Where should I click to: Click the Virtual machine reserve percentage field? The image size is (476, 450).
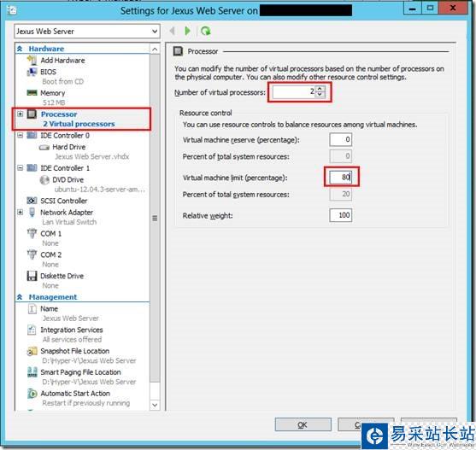click(x=341, y=139)
